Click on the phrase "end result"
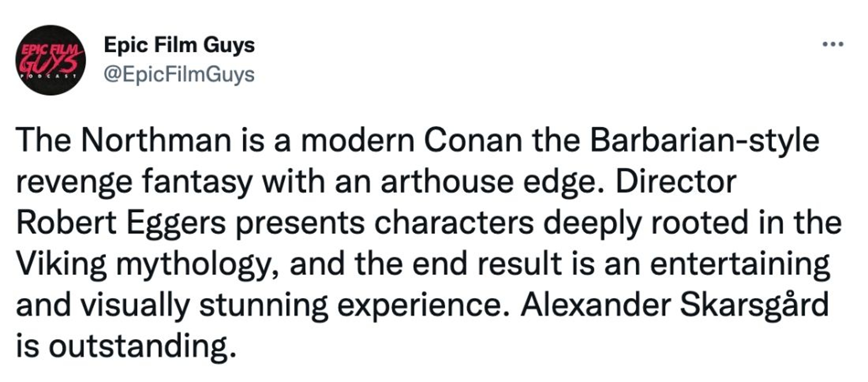Image resolution: width=868 pixels, height=382 pixels. [487, 265]
